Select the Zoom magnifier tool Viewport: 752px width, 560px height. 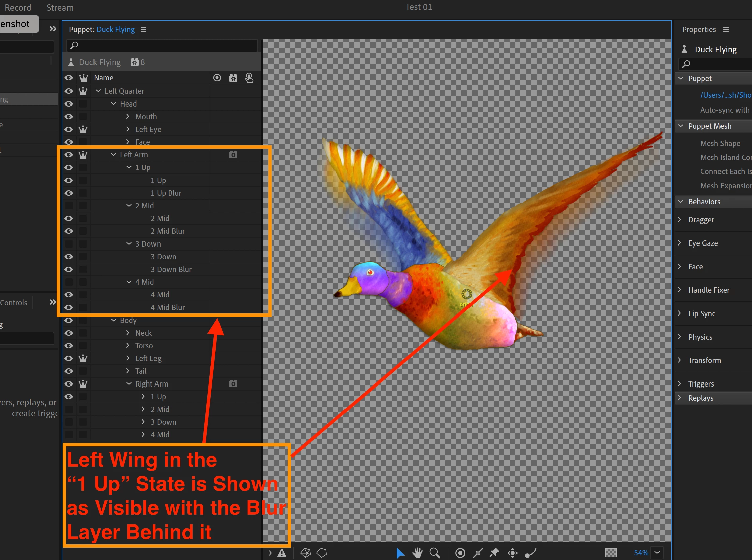(x=435, y=553)
